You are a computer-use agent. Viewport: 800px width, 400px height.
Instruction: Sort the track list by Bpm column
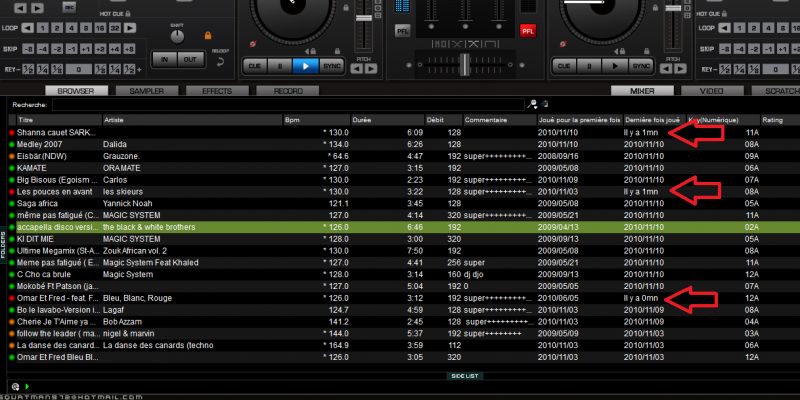(x=292, y=120)
